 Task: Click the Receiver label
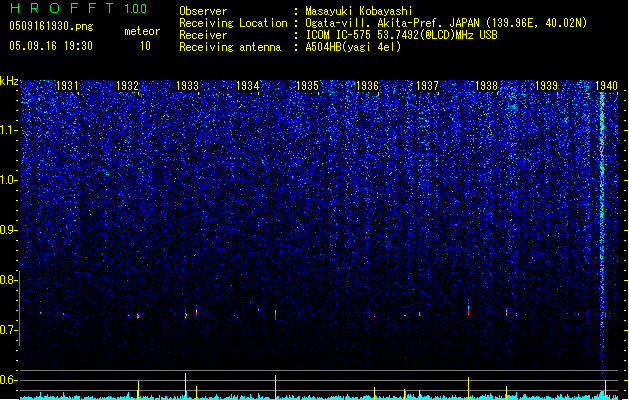pos(203,35)
